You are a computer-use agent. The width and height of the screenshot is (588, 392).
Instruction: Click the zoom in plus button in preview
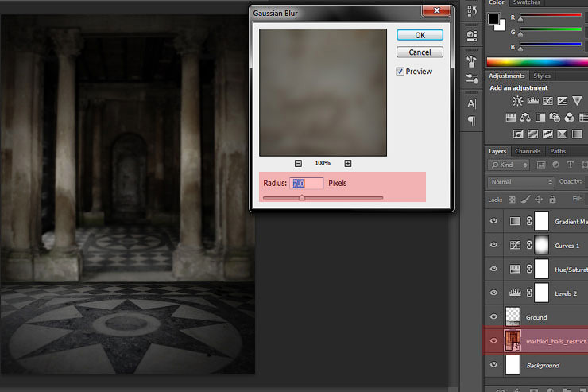pos(347,163)
